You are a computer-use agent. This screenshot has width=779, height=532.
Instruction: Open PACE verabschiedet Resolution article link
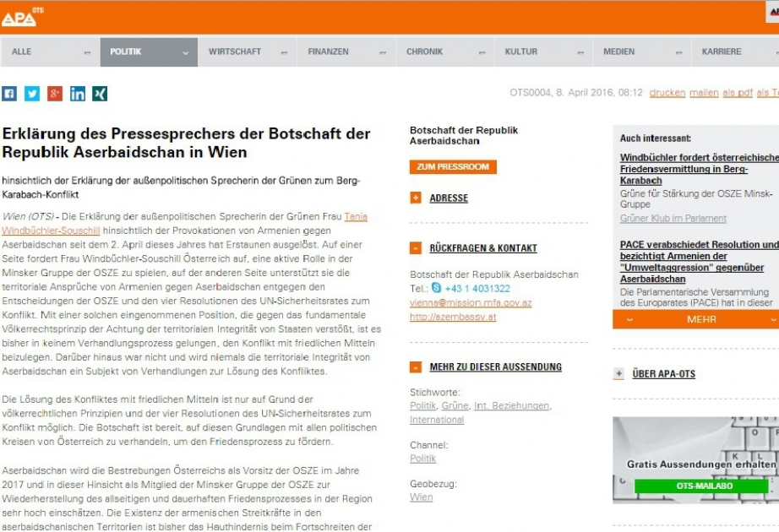(700, 262)
